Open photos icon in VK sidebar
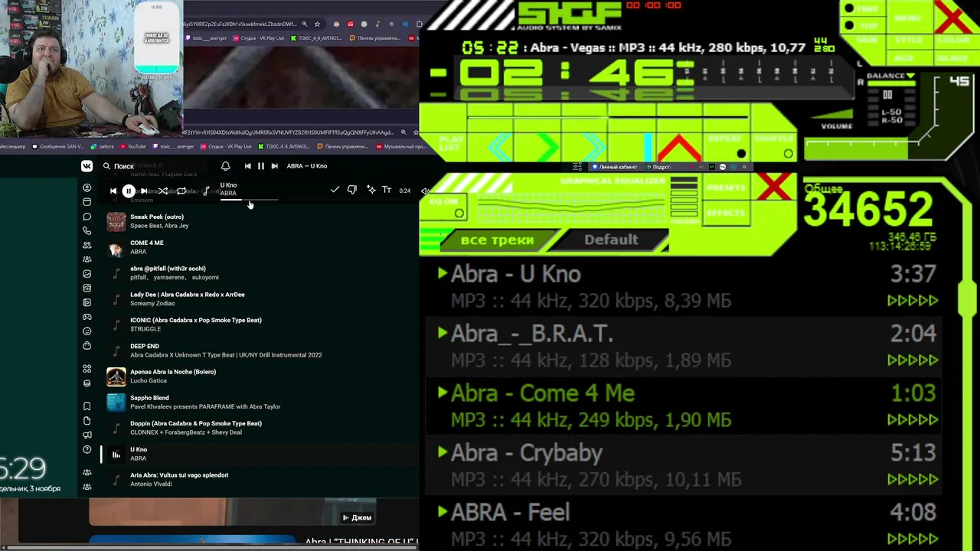980x551 pixels. (x=87, y=274)
